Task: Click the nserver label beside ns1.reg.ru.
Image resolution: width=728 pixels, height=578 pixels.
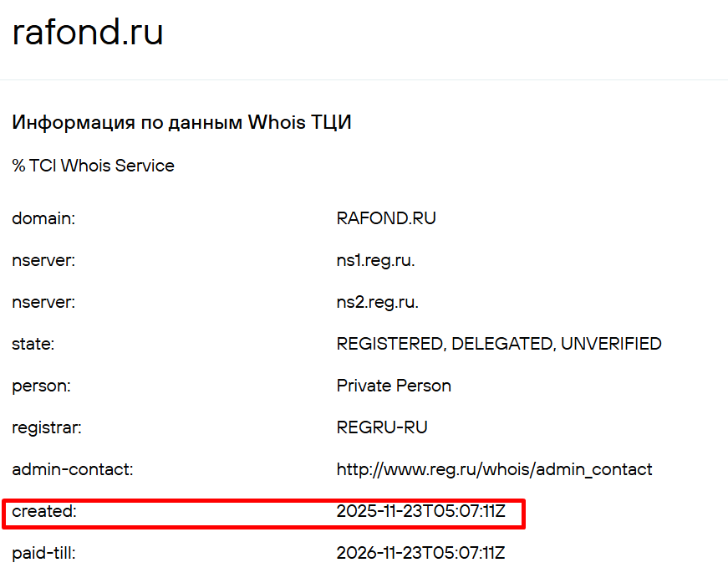Action: tap(43, 260)
